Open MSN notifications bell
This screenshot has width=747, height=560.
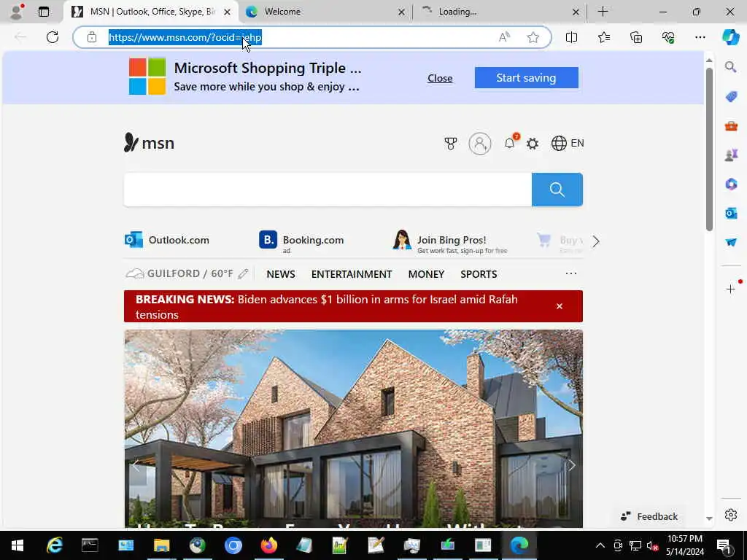[509, 144]
